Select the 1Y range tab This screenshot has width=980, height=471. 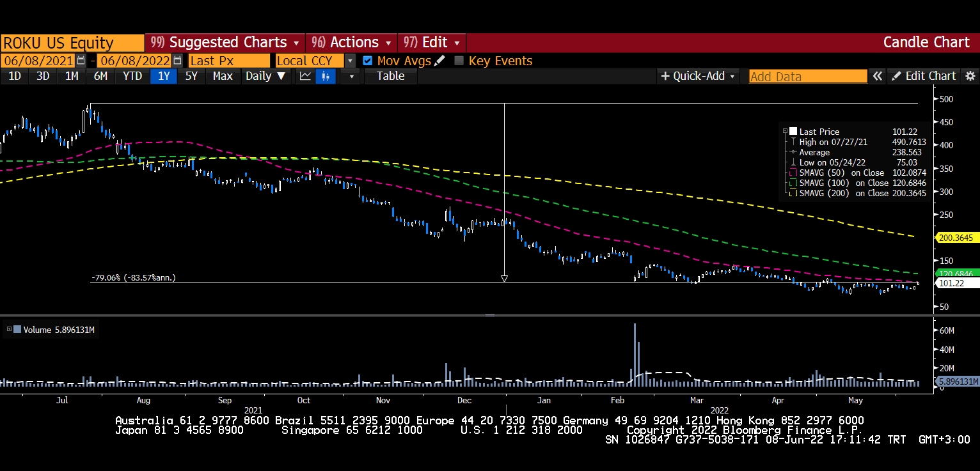[x=164, y=76]
